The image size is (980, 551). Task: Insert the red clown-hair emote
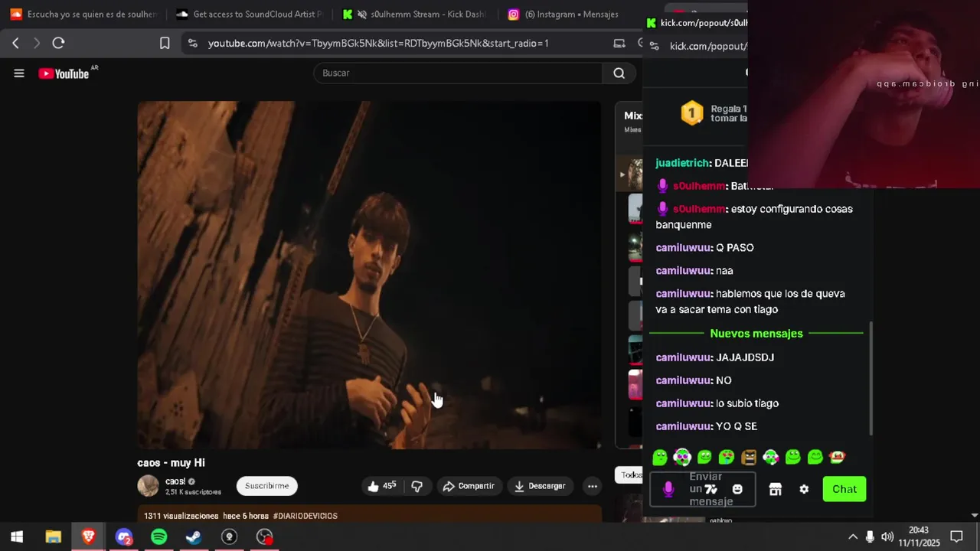[838, 458]
